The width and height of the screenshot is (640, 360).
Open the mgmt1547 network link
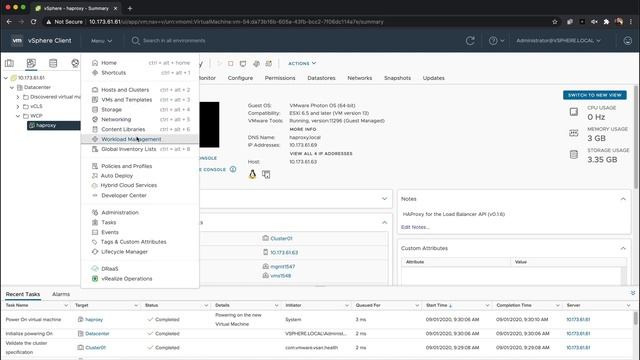pos(282,267)
